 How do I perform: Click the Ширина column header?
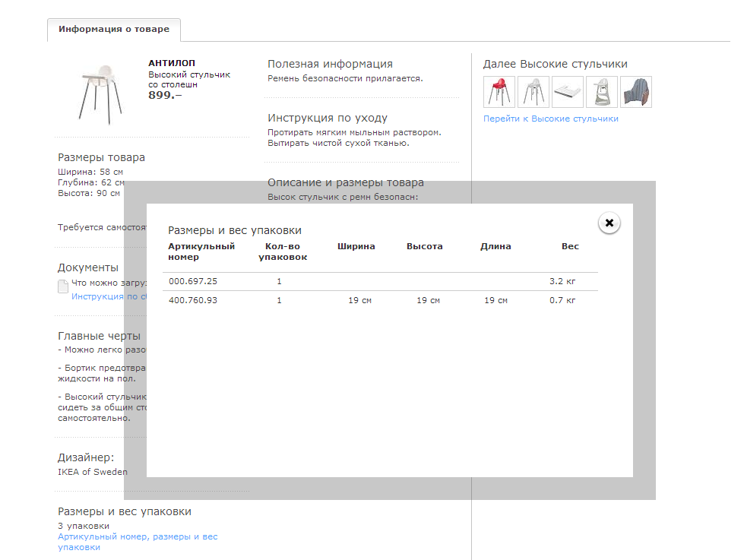click(x=356, y=246)
